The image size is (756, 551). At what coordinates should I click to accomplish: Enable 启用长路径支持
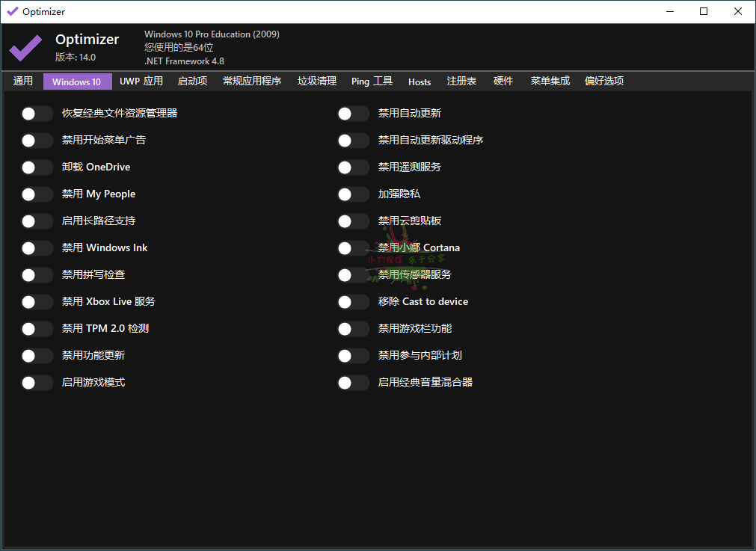click(x=37, y=221)
